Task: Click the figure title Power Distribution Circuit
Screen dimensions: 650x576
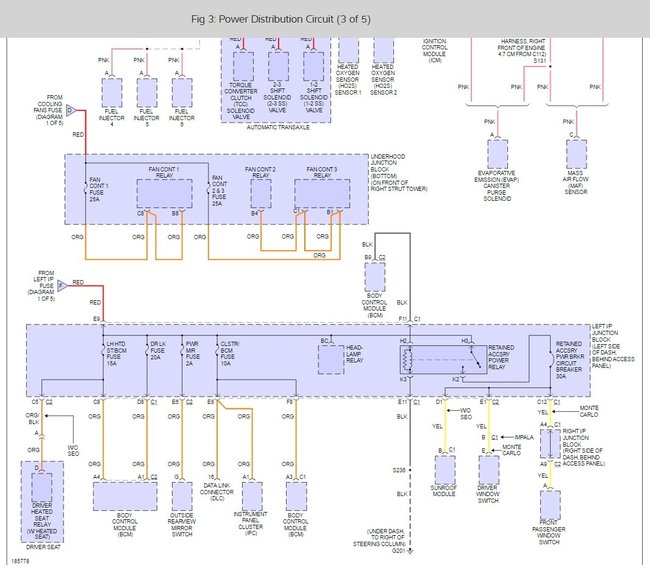Action: (281, 19)
